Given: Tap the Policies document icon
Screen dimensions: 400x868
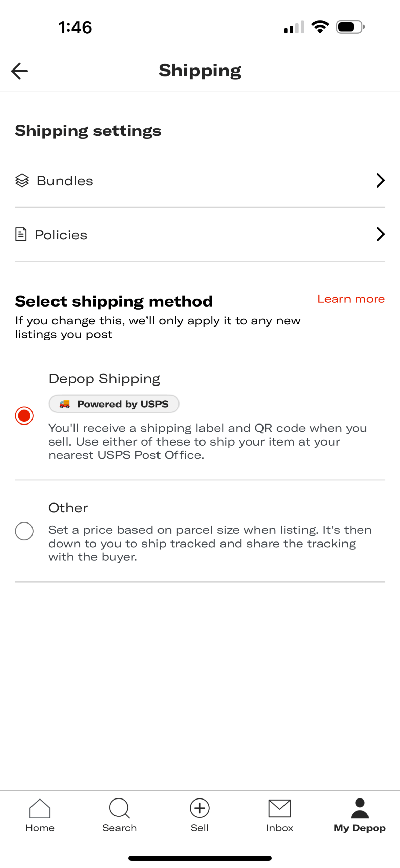Looking at the screenshot, I should point(21,234).
